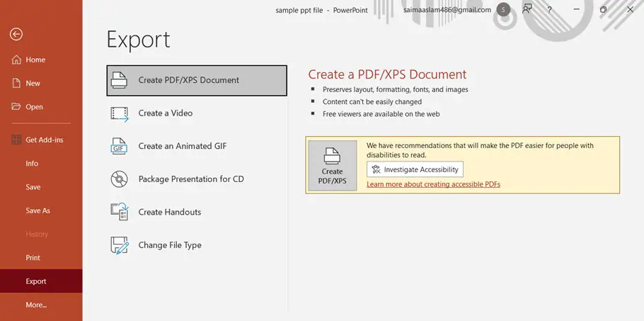Click the account email saimaaslam486@gmail.com
This screenshot has height=321, width=644.
click(x=447, y=10)
